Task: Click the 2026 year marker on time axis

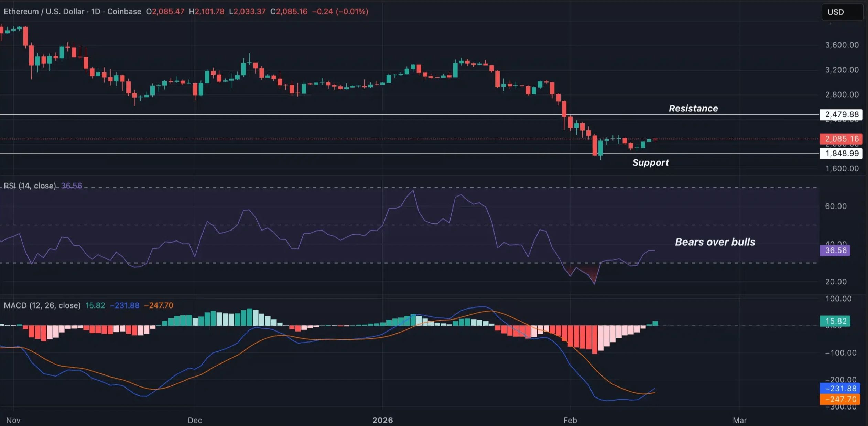Action: coord(382,420)
